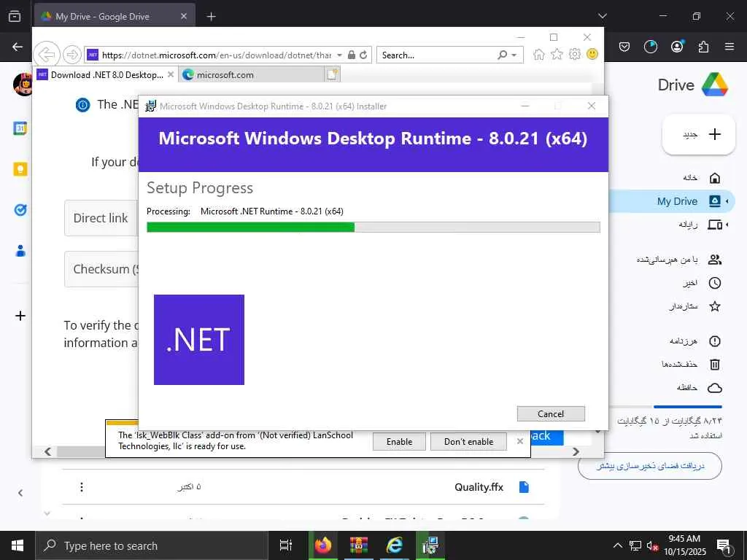The image size is (747, 560).
Task: Open Contacts in the side panel
Action: (20, 251)
